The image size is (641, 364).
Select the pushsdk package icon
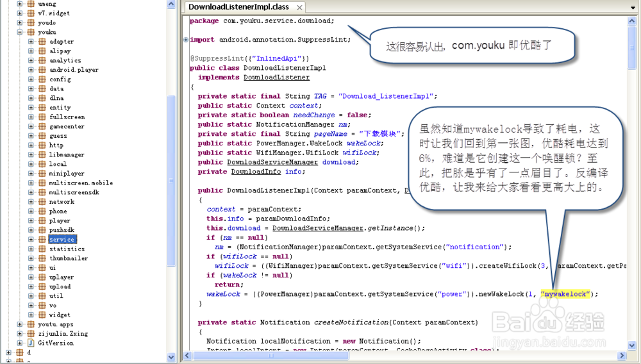(42, 230)
